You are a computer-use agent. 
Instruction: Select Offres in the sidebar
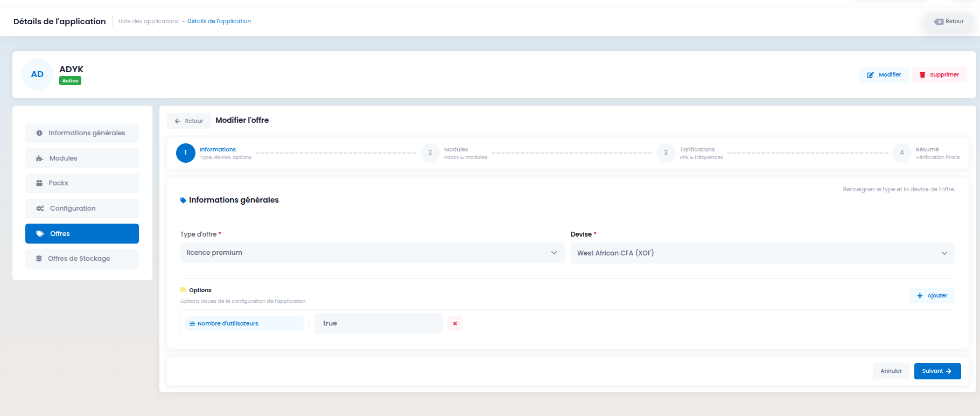click(x=82, y=234)
